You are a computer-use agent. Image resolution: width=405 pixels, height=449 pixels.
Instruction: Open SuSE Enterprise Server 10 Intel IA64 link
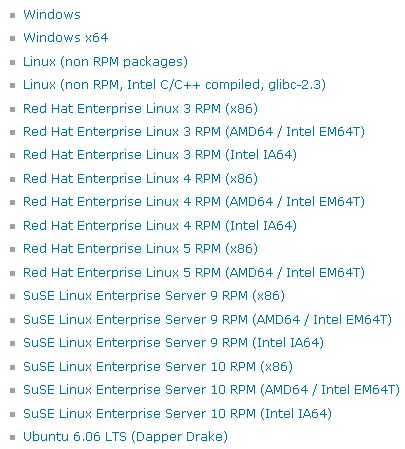coord(177,414)
